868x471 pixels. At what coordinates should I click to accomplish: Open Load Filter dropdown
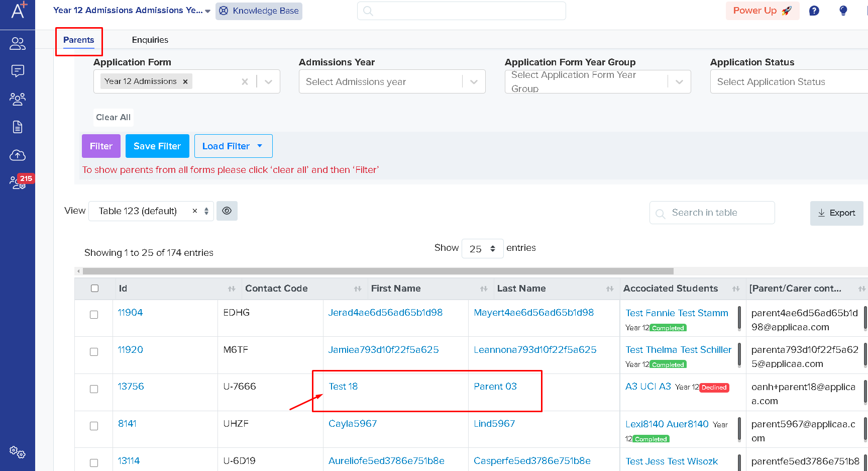[x=234, y=146]
